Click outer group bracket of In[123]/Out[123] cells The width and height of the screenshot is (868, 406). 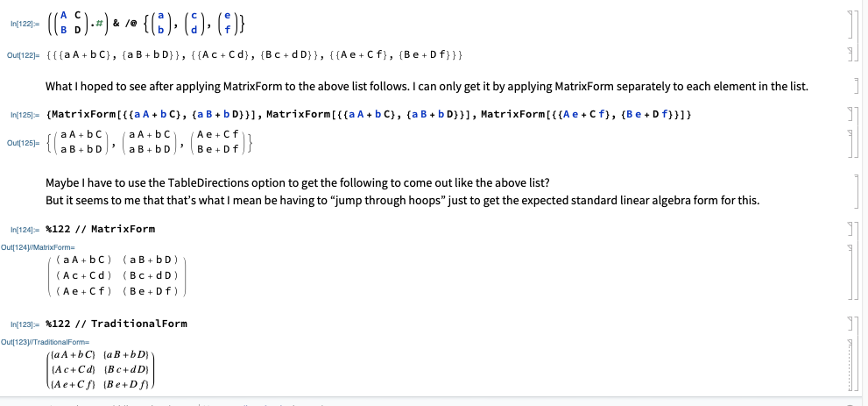[857, 355]
